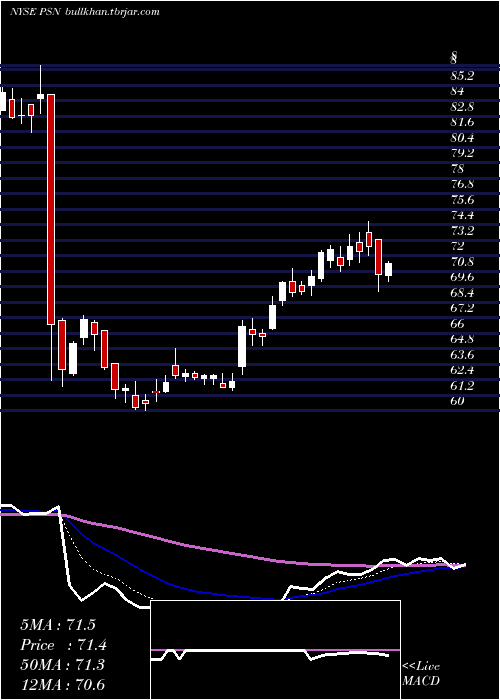This screenshot has height=700, width=500.
Task: Click the 70.8 price axis label
Action: click(x=462, y=262)
